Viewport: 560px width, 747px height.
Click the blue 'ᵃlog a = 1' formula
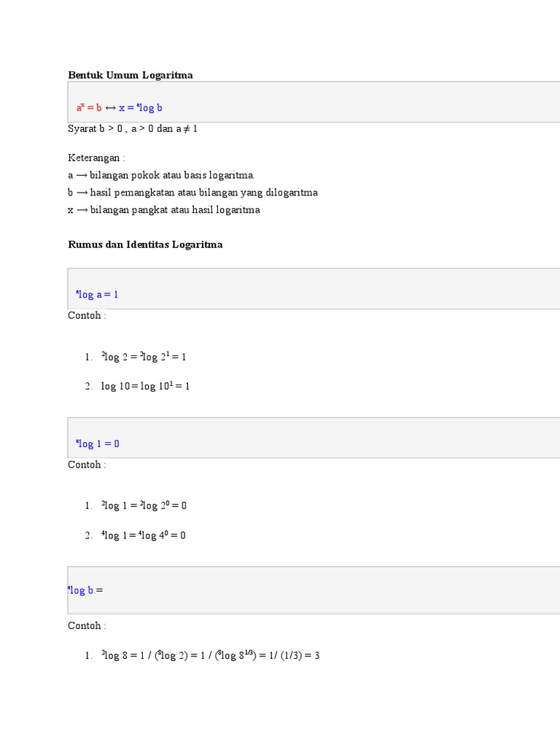pos(97,295)
